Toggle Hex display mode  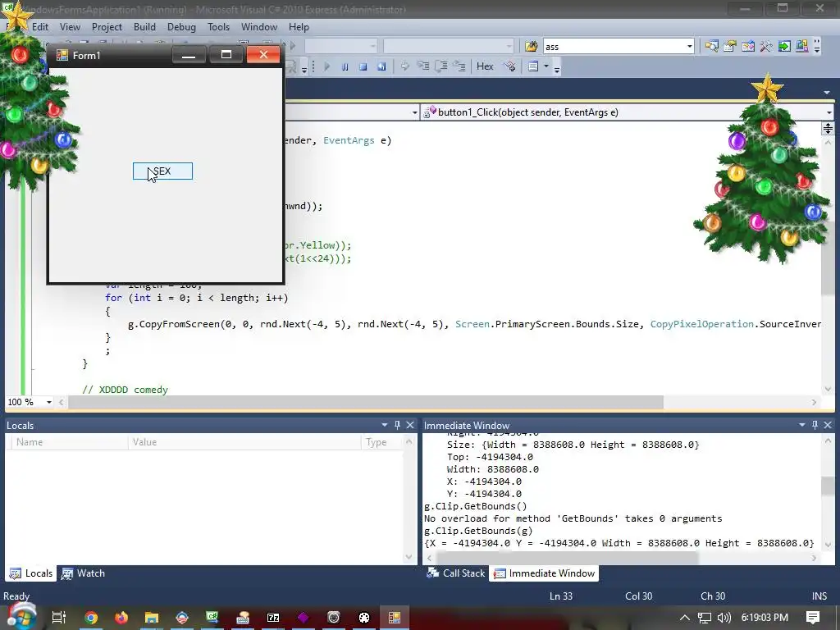485,66
